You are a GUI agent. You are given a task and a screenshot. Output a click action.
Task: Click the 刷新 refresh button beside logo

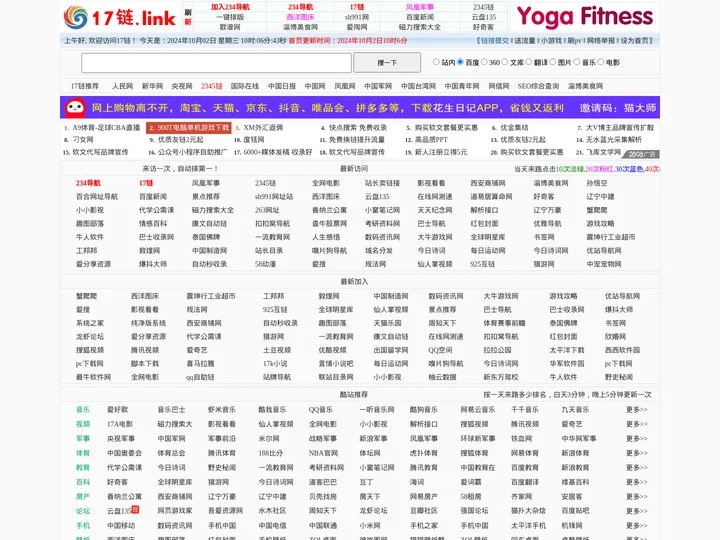coord(188,17)
